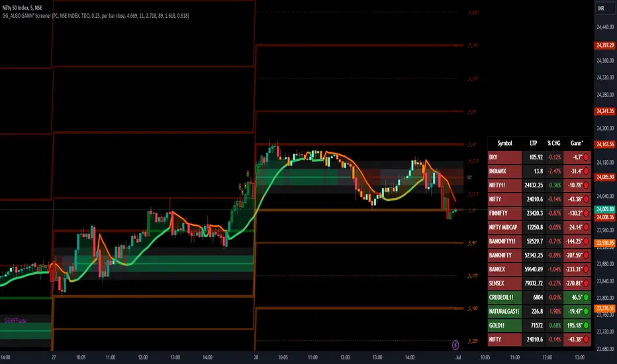Click the purple lightning bolt icon
Screen dimensions: 617x364
coord(455,345)
